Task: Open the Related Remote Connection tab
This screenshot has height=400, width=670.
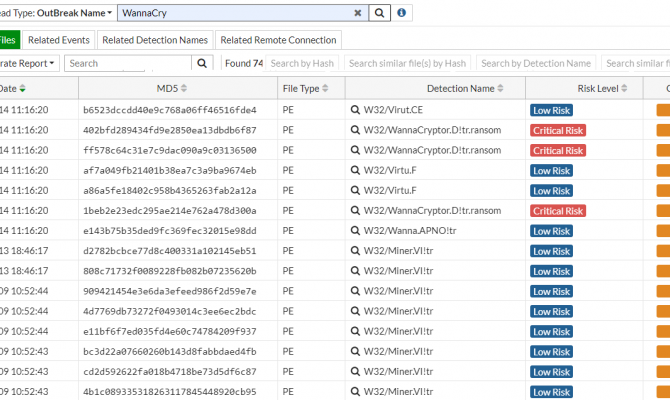Action: pyautogui.click(x=278, y=40)
